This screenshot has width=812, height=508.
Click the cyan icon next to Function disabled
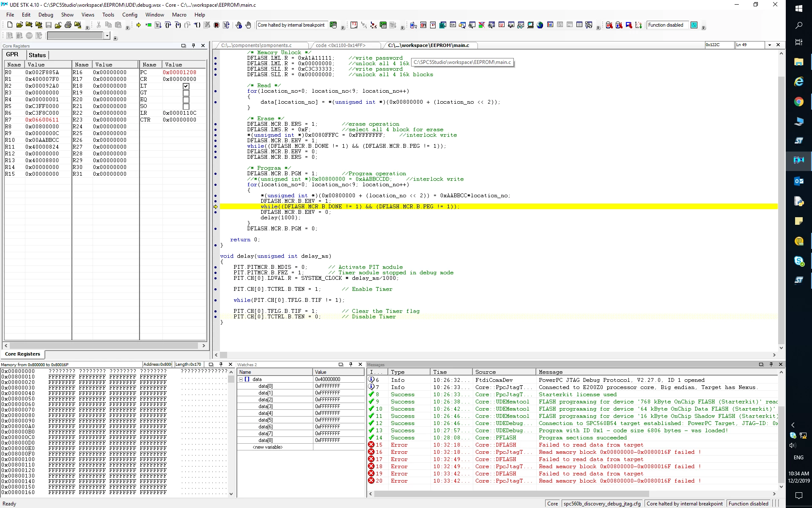point(694,25)
